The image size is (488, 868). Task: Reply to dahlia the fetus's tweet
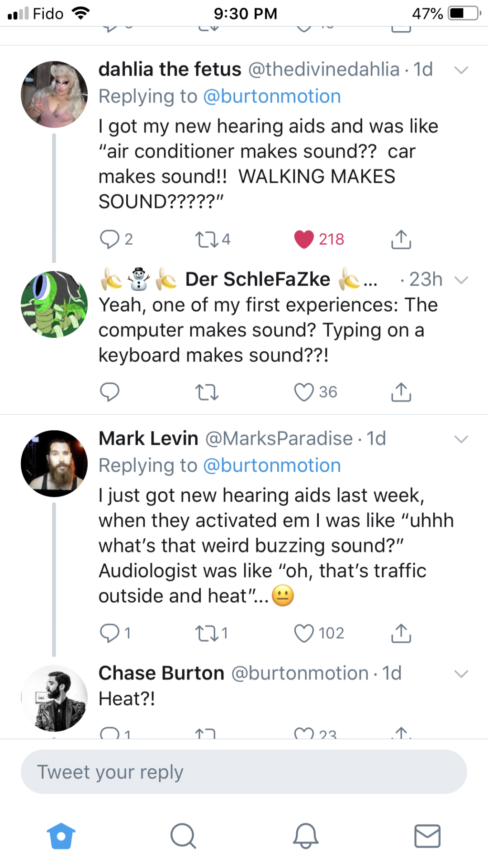[109, 239]
